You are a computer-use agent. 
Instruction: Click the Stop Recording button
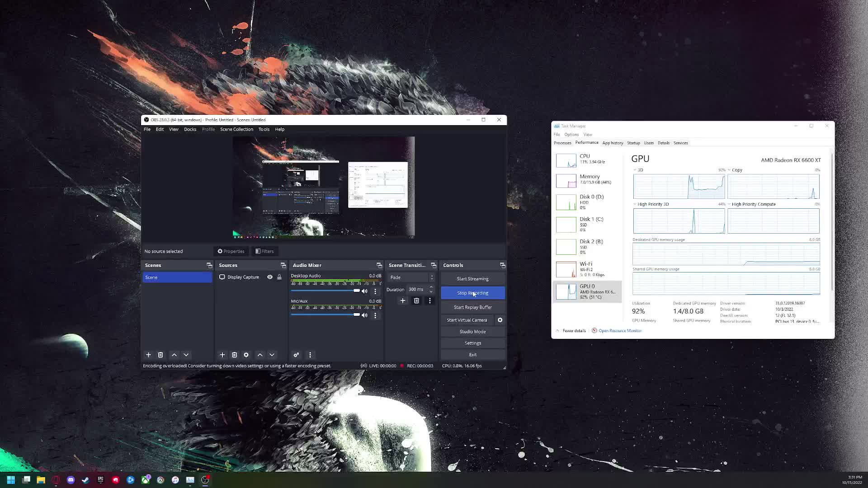(x=472, y=293)
